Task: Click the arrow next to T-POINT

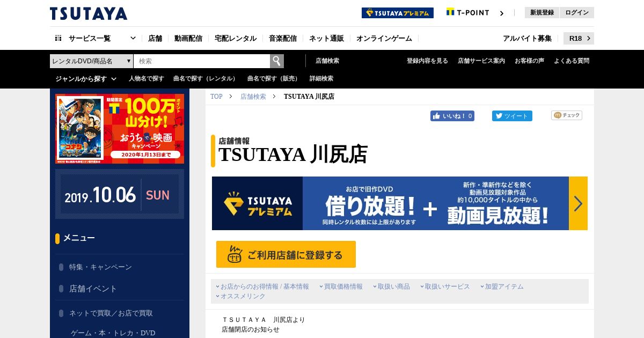Action: coord(502,13)
